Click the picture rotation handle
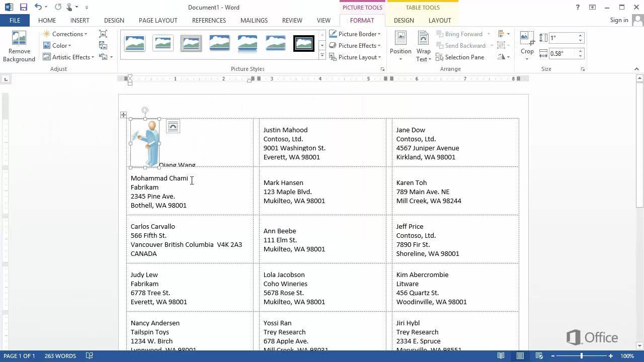The height and width of the screenshot is (362, 644). click(145, 110)
